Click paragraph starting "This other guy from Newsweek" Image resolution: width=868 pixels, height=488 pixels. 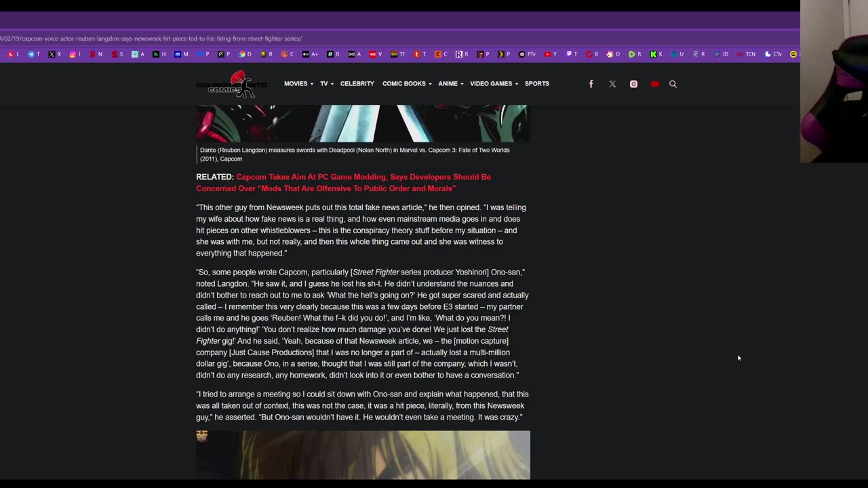coord(361,230)
